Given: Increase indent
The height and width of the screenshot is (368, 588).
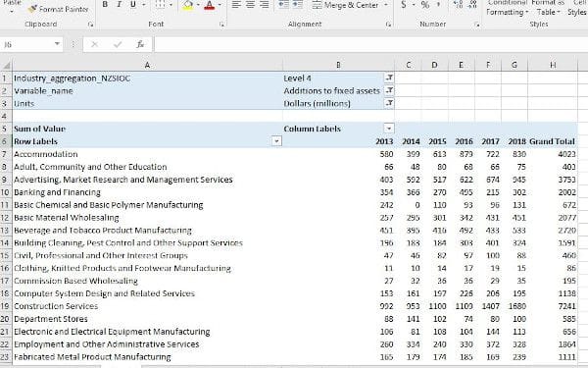Looking at the screenshot, I should 297,5.
